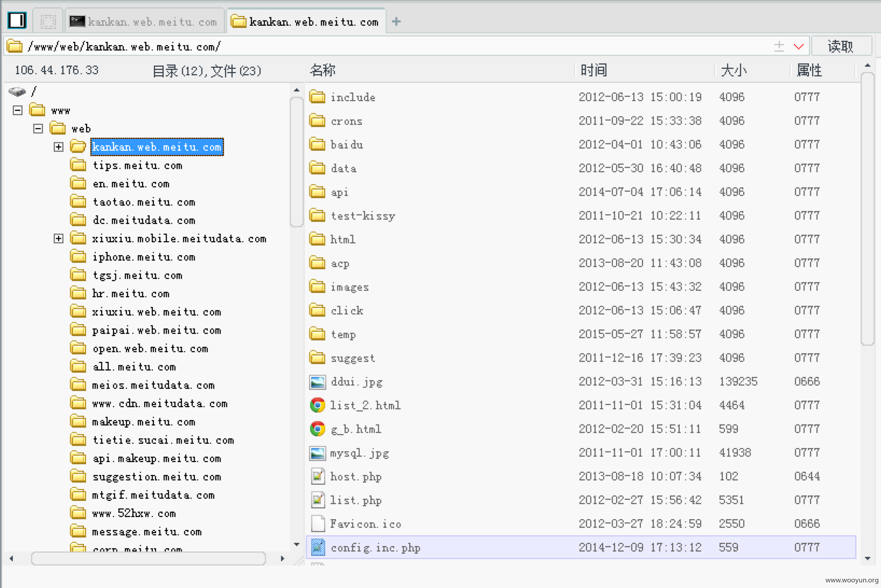Click file list scroll-down arrow

click(x=867, y=558)
